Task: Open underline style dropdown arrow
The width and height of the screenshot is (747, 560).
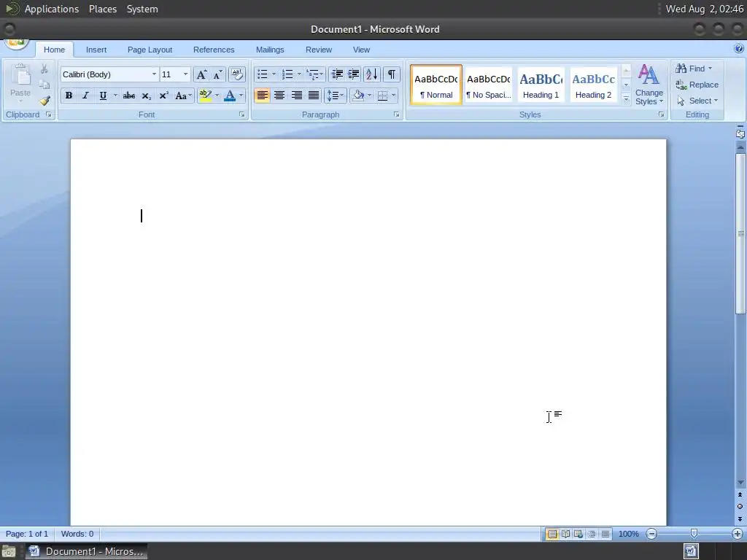Action: click(x=115, y=96)
